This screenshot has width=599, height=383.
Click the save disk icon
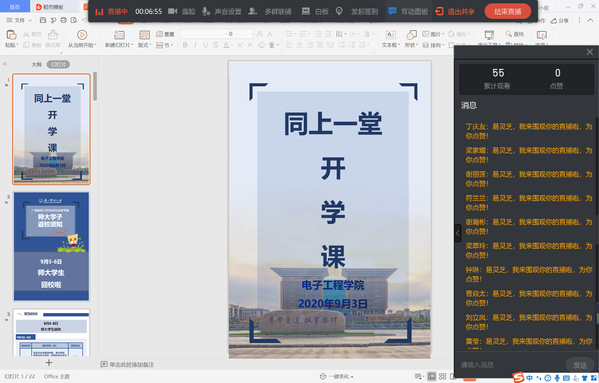[43, 20]
